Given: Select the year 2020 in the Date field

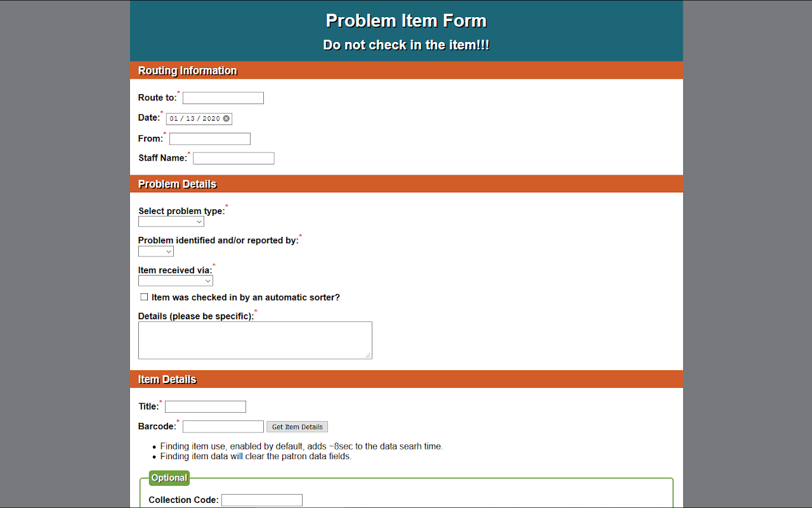Looking at the screenshot, I should (211, 119).
